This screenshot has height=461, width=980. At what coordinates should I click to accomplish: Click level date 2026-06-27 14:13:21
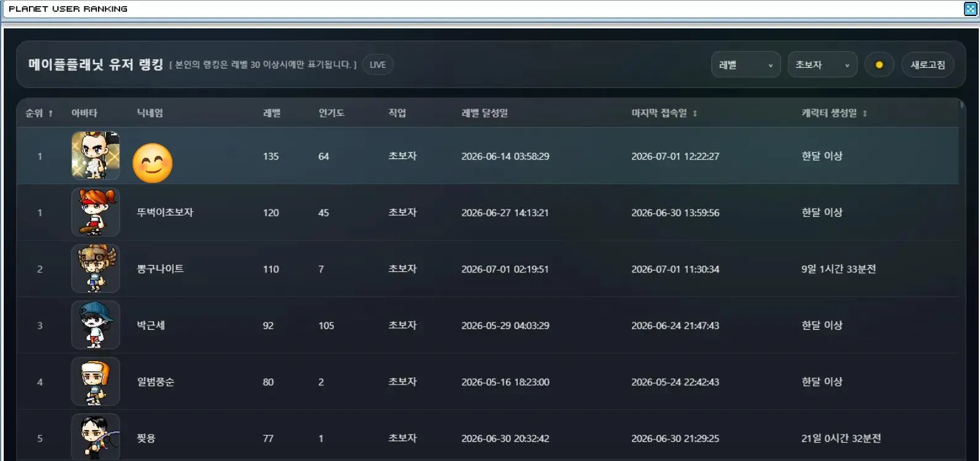[505, 213]
